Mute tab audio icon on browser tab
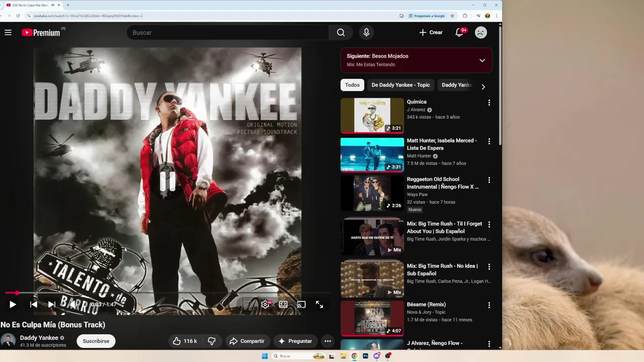Screen dimensions: 644x362 pos(53,5)
